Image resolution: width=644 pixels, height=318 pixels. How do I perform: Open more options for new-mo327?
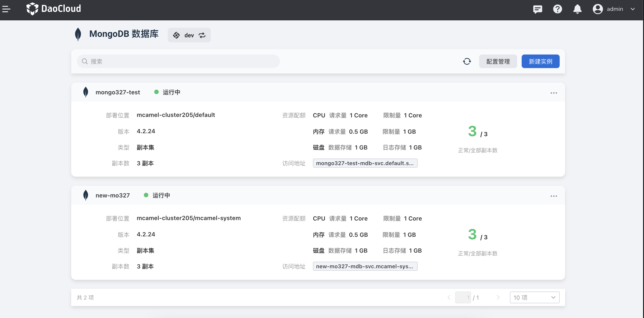tap(554, 196)
